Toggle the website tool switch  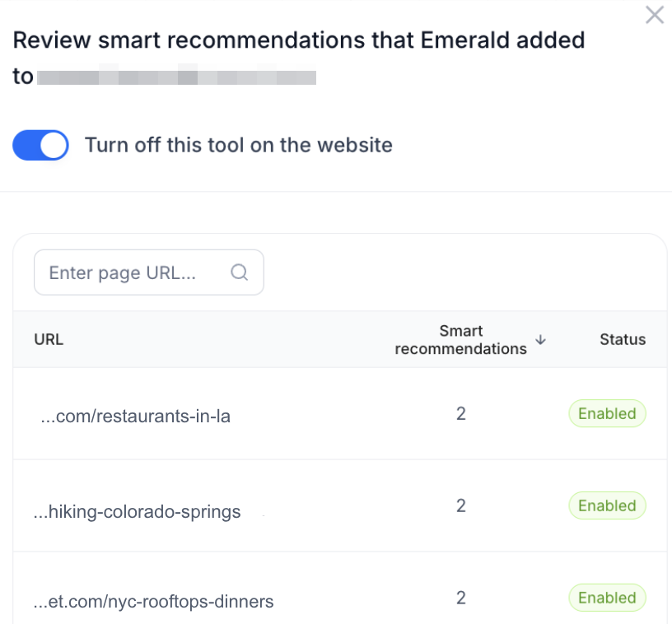pyautogui.click(x=40, y=146)
